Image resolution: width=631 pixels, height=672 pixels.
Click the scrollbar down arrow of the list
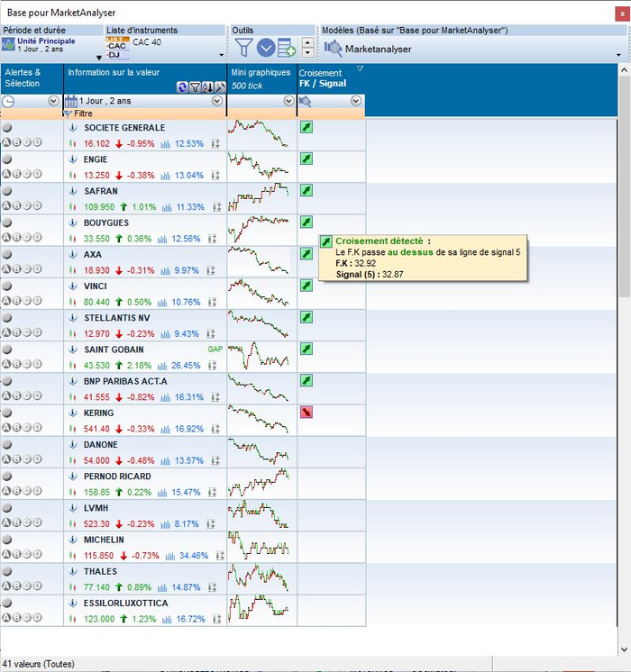(624, 649)
